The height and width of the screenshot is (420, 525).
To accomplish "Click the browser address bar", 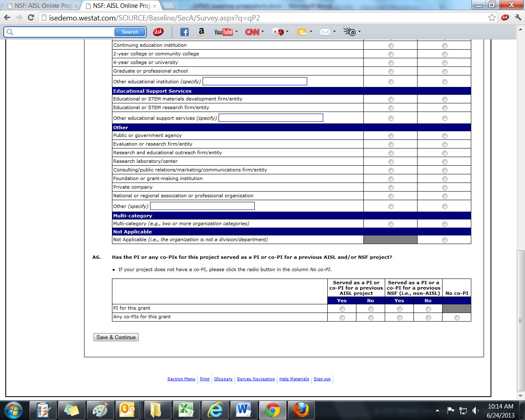I will pos(262,18).
